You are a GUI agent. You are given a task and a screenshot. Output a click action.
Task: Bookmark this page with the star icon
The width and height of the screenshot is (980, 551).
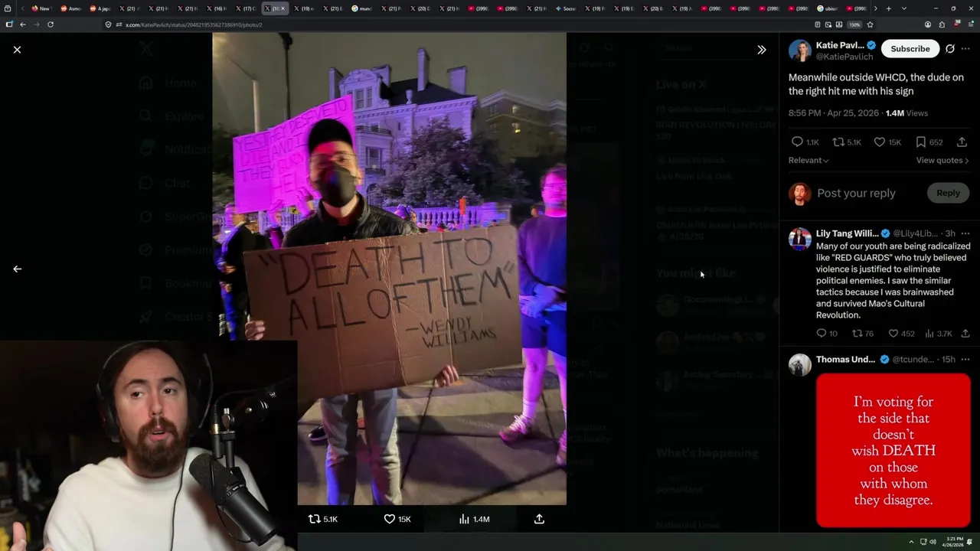pyautogui.click(x=870, y=24)
